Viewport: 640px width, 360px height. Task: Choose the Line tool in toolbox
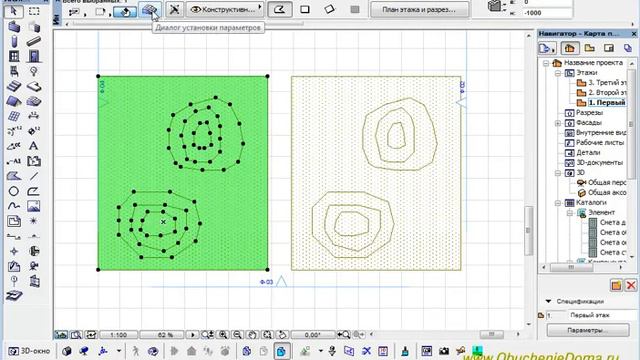(x=34, y=176)
